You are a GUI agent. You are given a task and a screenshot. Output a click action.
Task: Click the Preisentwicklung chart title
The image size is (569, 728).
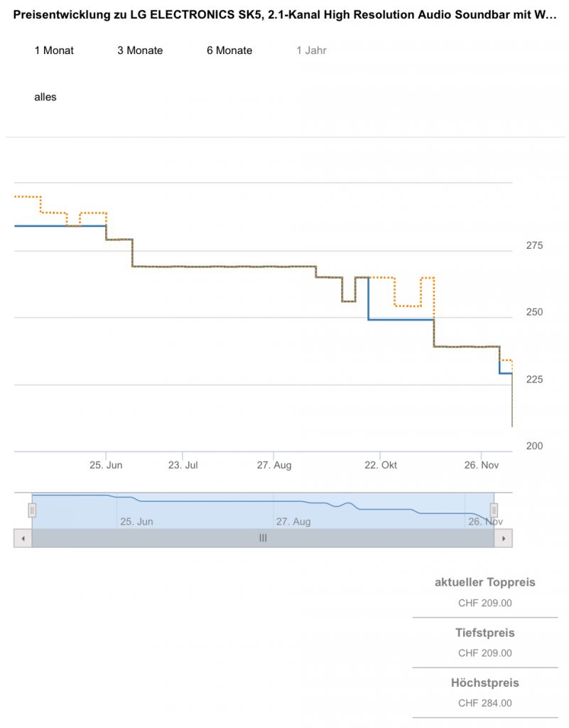point(284,14)
